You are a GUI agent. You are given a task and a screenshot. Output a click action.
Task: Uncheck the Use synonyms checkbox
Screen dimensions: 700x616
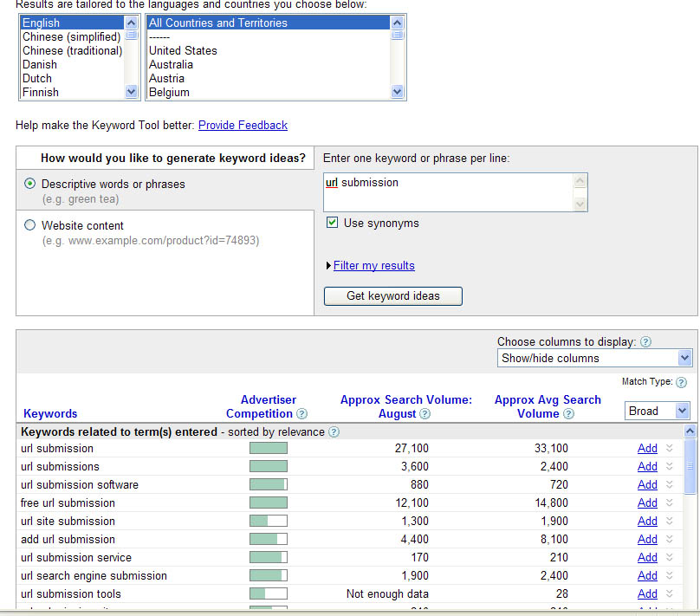click(332, 223)
